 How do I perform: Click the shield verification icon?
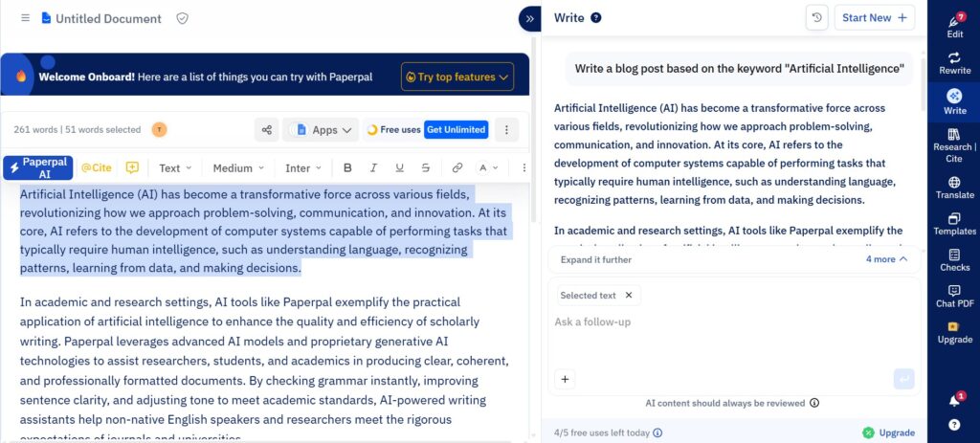(x=182, y=18)
